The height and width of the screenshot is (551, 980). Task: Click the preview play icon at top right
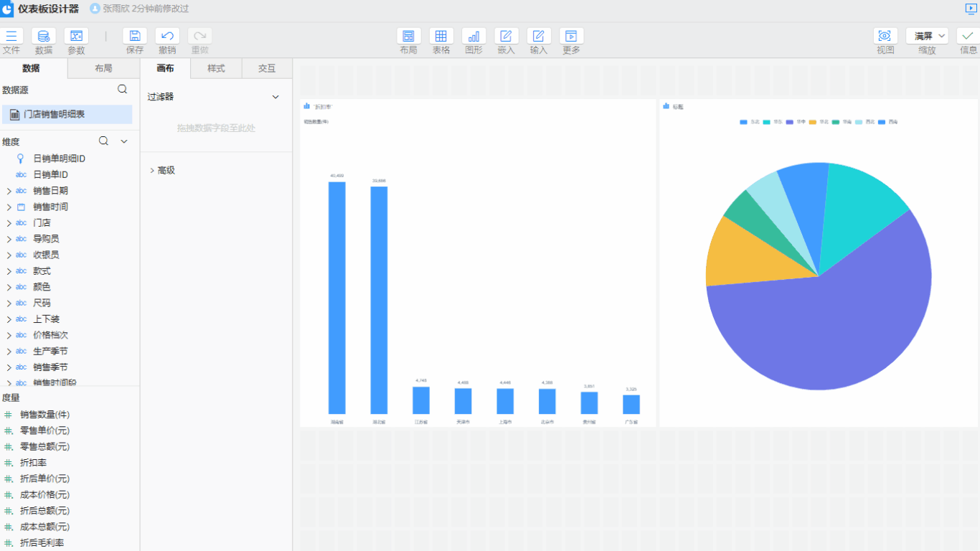tap(971, 9)
